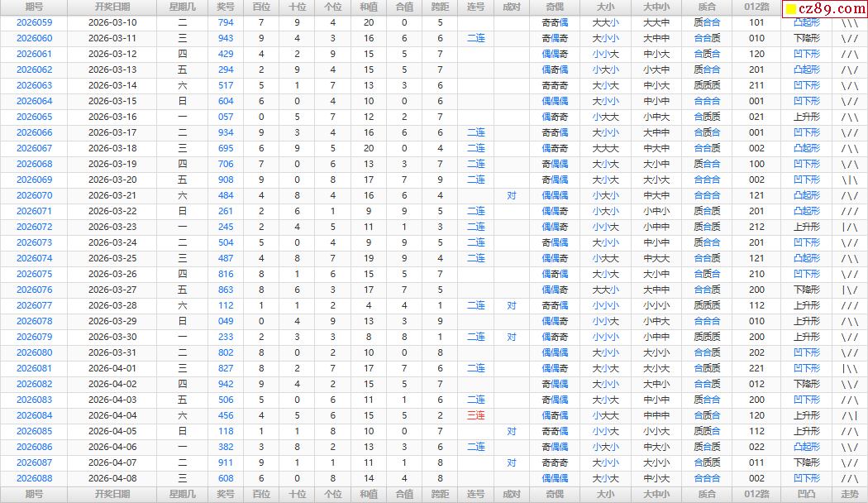Select the 期号 column header at top
Screen dimensions: 868x503
coord(34,7)
